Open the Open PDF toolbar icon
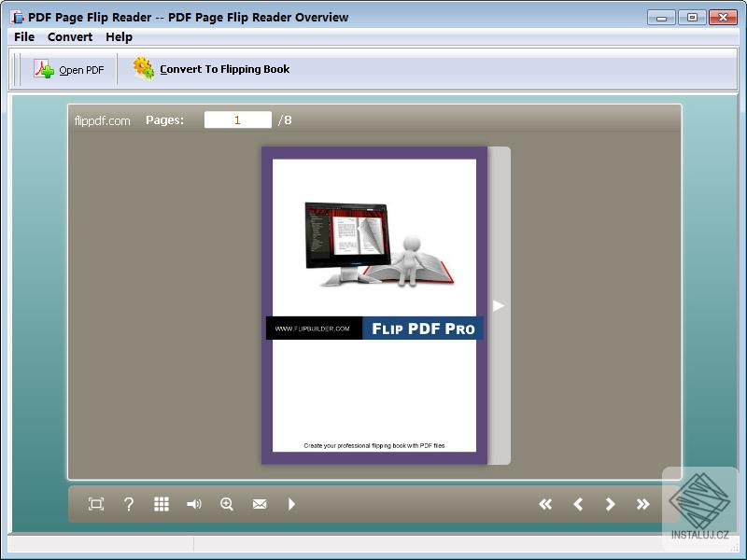Viewport: 747px width, 560px height. 70,69
